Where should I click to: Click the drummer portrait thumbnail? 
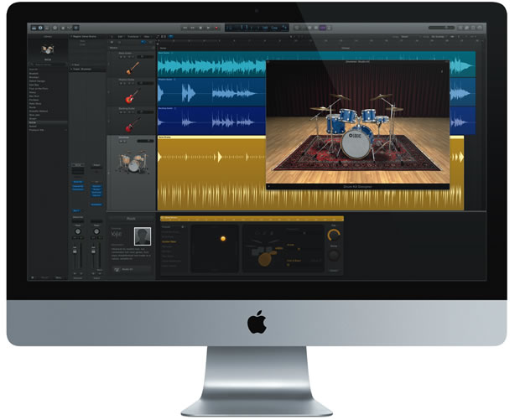[143, 236]
